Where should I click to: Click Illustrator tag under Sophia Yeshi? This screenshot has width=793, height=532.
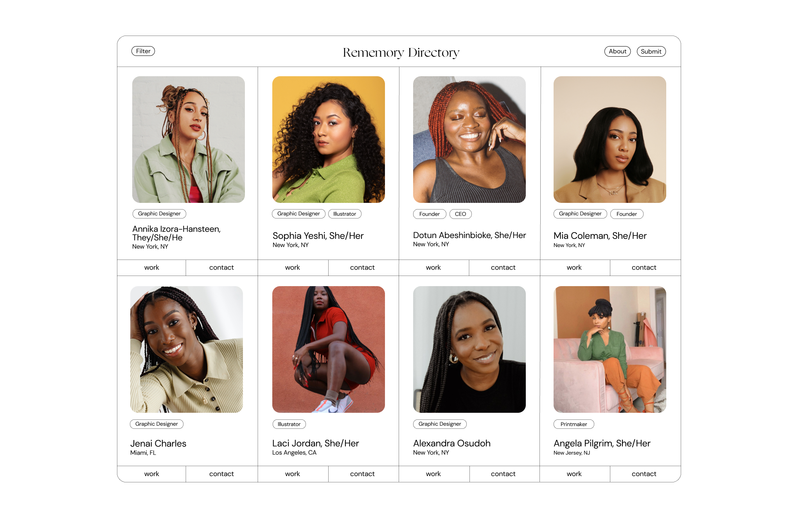click(345, 214)
